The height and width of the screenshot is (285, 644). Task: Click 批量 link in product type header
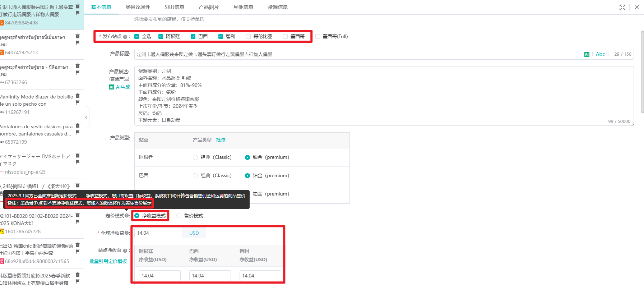pyautogui.click(x=221, y=140)
